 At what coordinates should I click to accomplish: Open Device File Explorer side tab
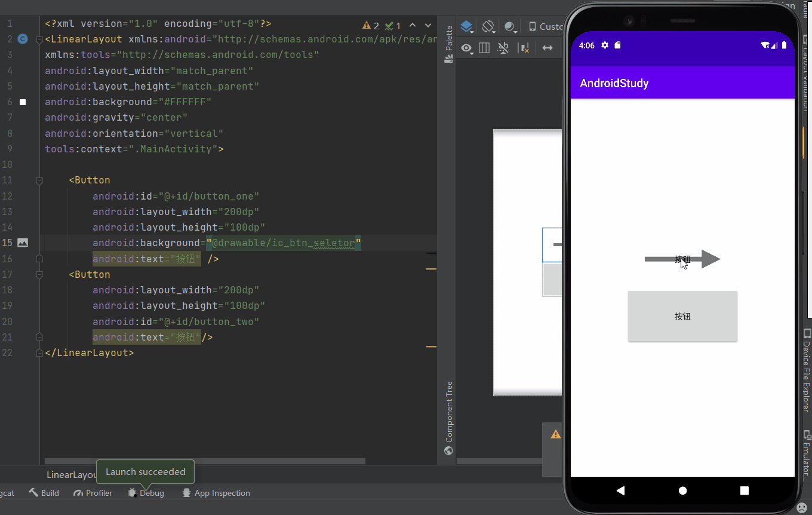[807, 370]
